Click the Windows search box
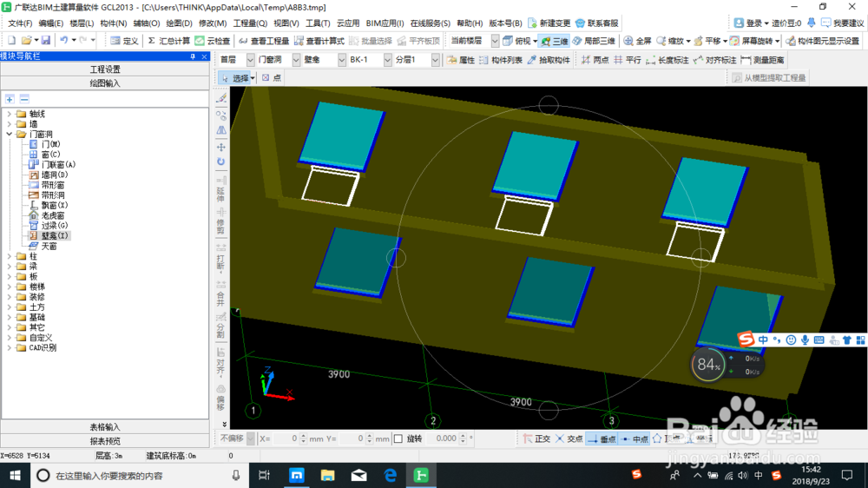868x488 pixels. pyautogui.click(x=140, y=475)
